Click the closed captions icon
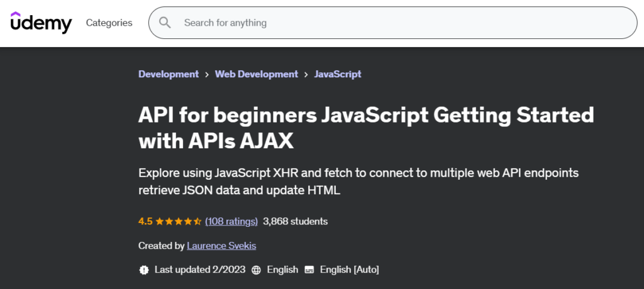This screenshot has height=289, width=644. point(309,270)
